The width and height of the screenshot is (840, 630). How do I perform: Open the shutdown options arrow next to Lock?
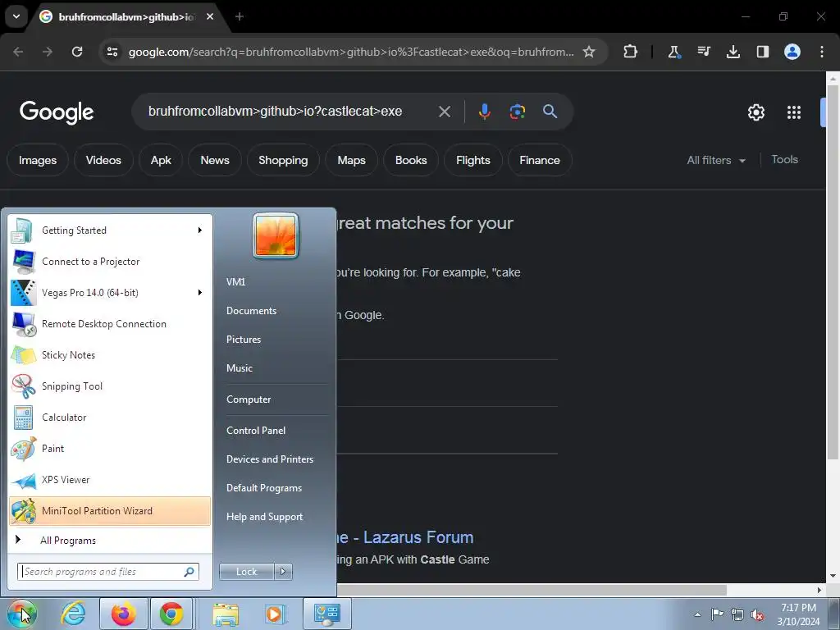[x=283, y=572]
